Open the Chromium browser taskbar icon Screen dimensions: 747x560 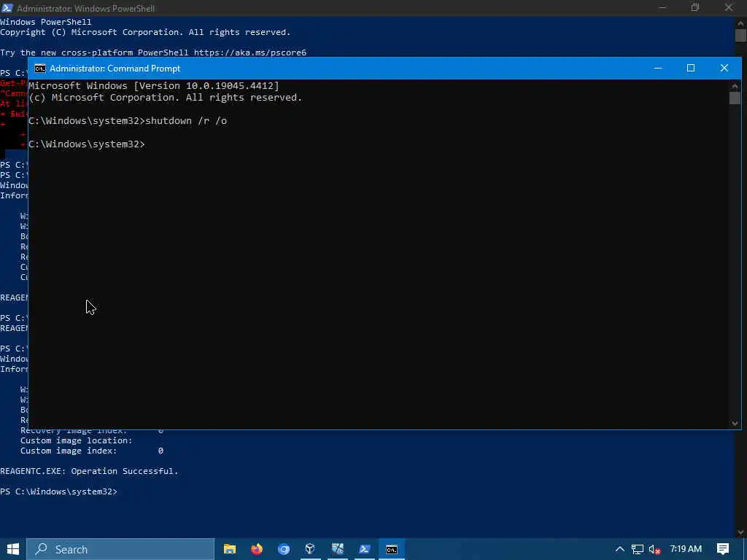click(x=284, y=549)
